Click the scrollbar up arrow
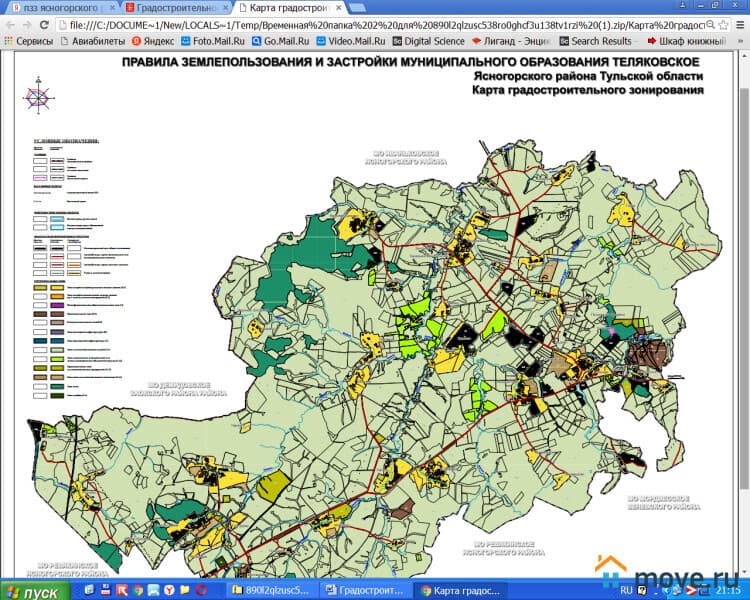The width and height of the screenshot is (750, 600). tap(744, 56)
